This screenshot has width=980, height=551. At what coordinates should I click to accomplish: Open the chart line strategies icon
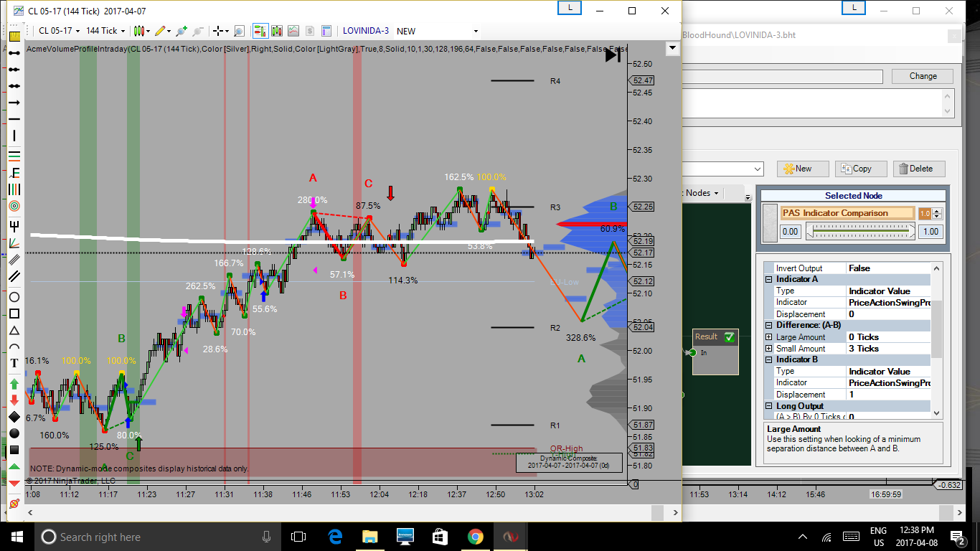(293, 31)
